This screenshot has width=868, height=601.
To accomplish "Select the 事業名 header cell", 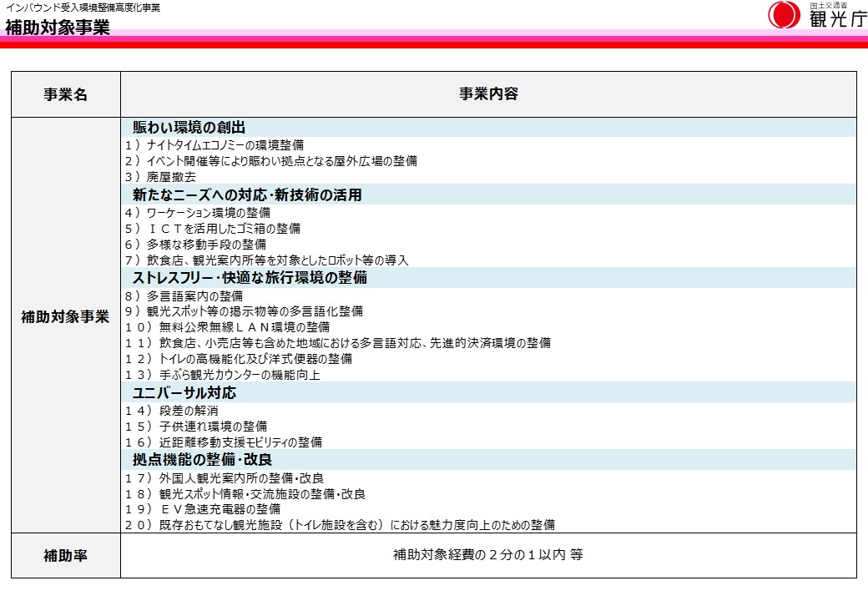I will coord(65,94).
